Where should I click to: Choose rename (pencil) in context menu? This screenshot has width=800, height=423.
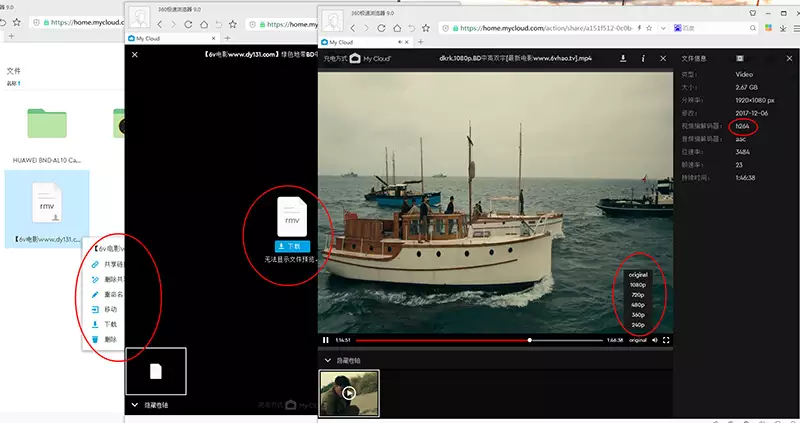(x=106, y=294)
